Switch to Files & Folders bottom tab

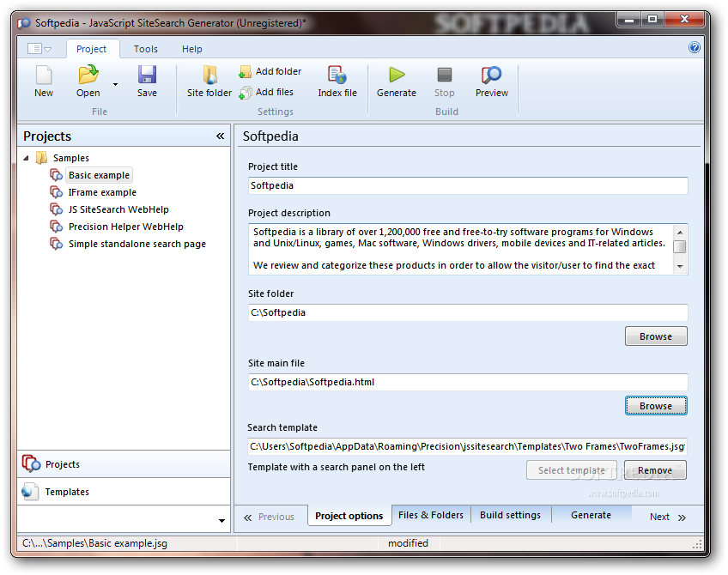click(431, 515)
